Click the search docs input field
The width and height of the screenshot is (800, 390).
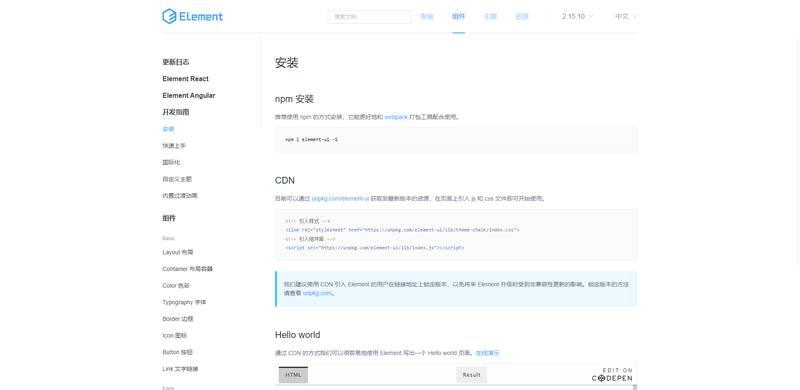point(369,17)
